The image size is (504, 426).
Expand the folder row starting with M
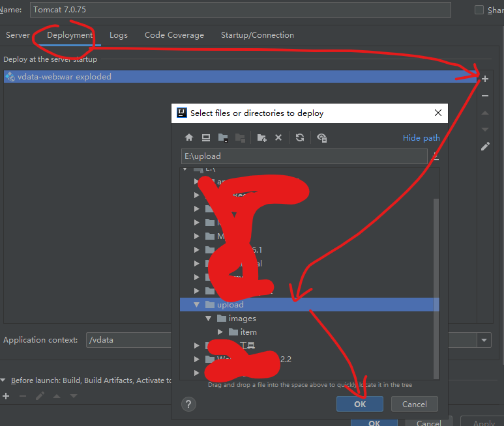tap(197, 236)
